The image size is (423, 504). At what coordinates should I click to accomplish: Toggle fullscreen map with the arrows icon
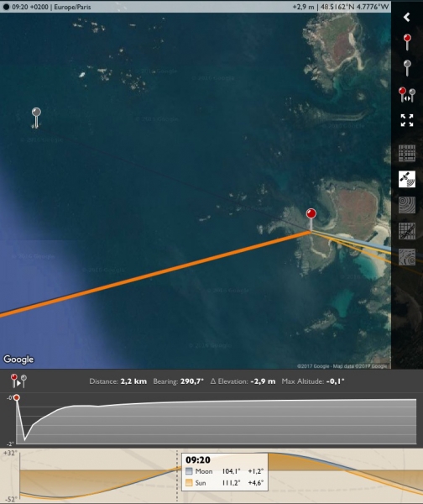(x=407, y=120)
